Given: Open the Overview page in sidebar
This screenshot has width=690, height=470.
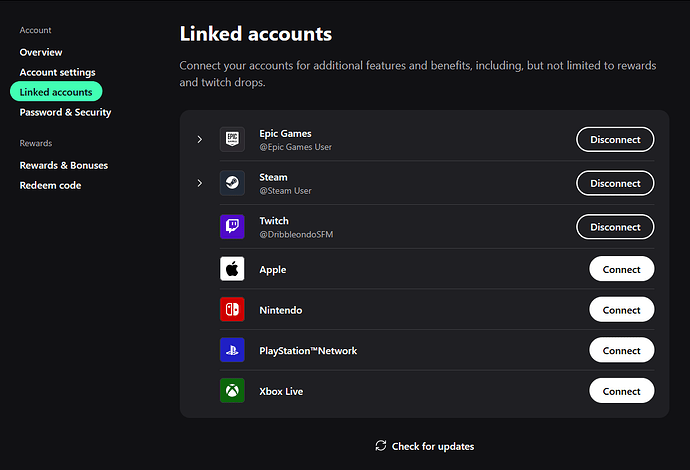Looking at the screenshot, I should pos(41,52).
